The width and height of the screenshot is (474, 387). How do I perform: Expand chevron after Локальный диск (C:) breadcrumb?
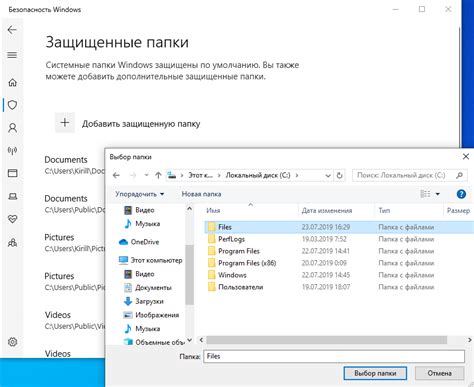point(297,175)
